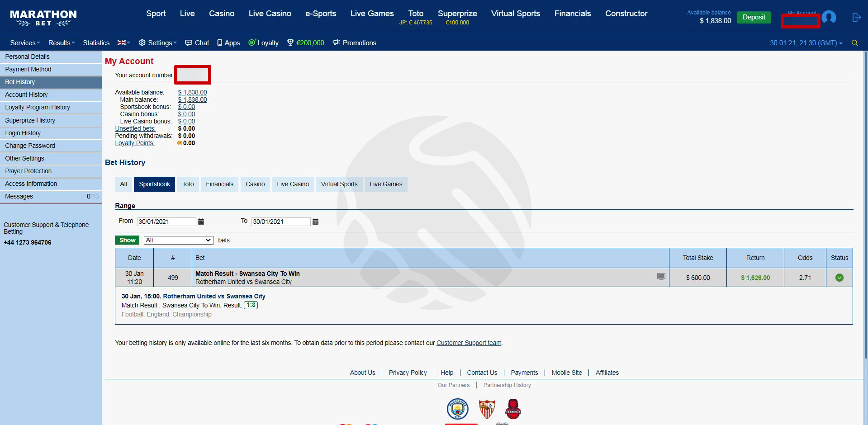Open Rotherham United vs Swansea City event link
Viewport: 868px width, 425px height.
(x=214, y=296)
